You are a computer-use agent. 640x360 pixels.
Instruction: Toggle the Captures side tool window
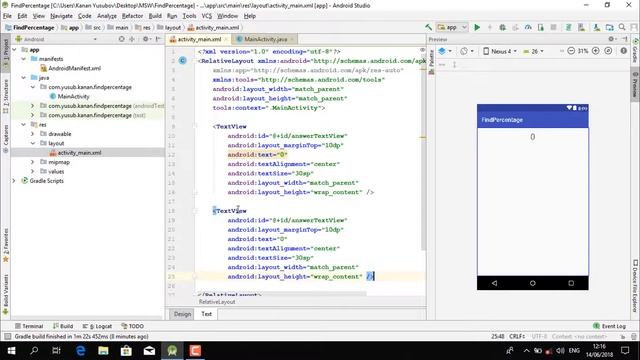[x=6, y=139]
